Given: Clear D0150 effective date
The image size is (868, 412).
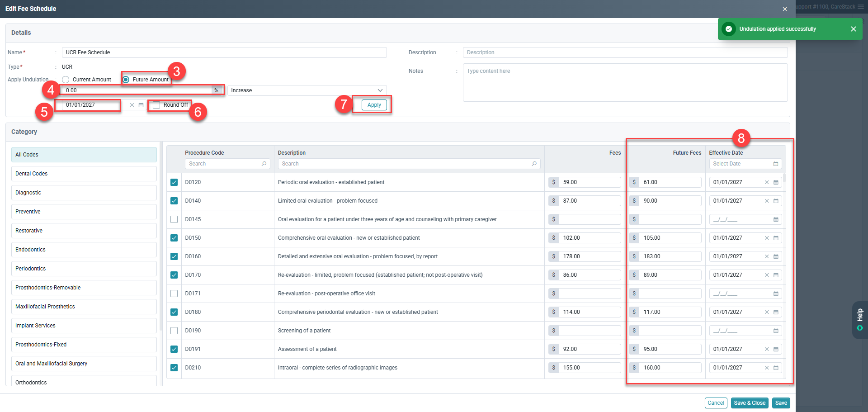Looking at the screenshot, I should pos(767,238).
